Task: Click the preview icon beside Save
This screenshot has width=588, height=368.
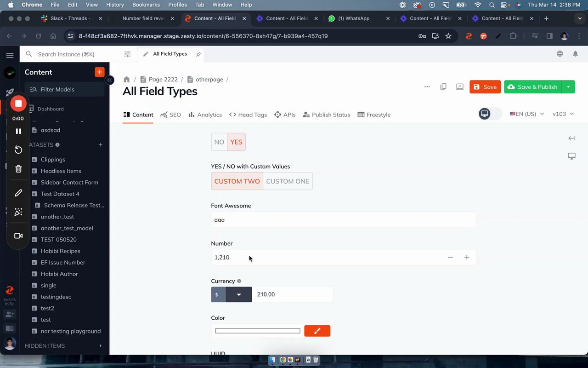Action: tap(460, 86)
